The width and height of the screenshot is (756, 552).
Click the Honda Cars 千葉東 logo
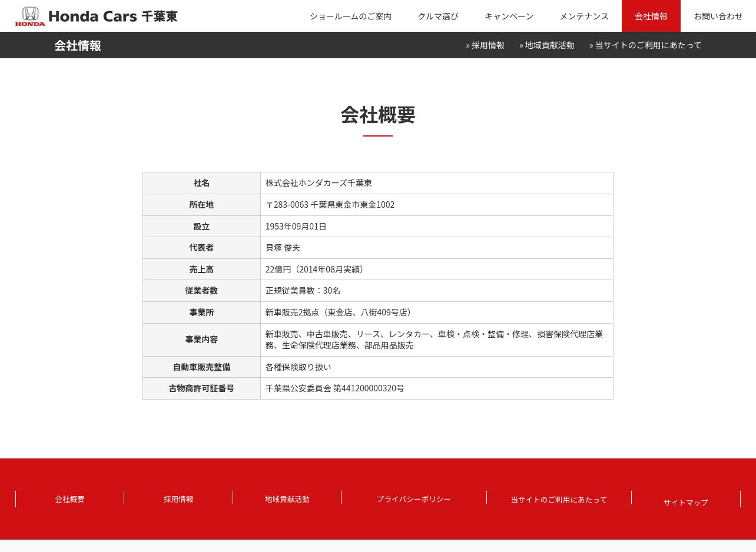pos(96,16)
